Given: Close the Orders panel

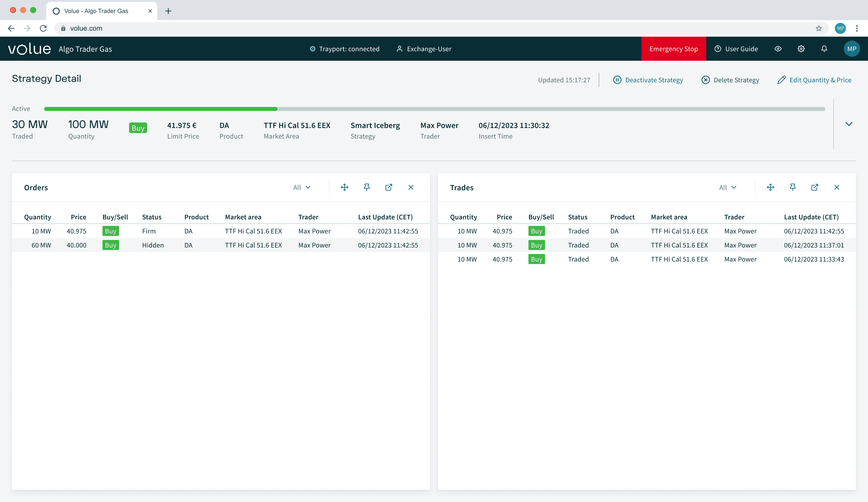Looking at the screenshot, I should point(411,187).
